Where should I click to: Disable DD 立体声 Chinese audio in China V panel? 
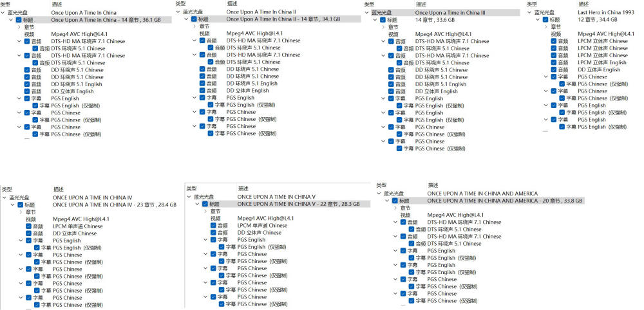[x=214, y=233]
